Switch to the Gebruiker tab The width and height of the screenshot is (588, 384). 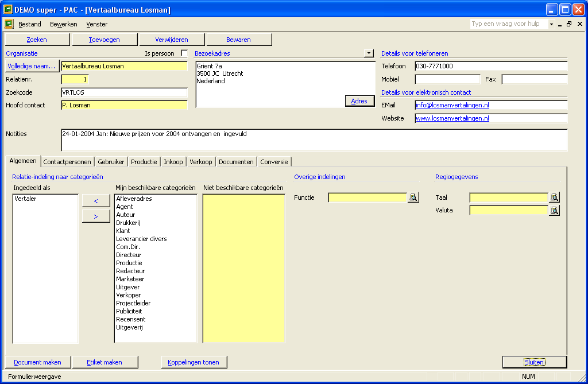(111, 162)
